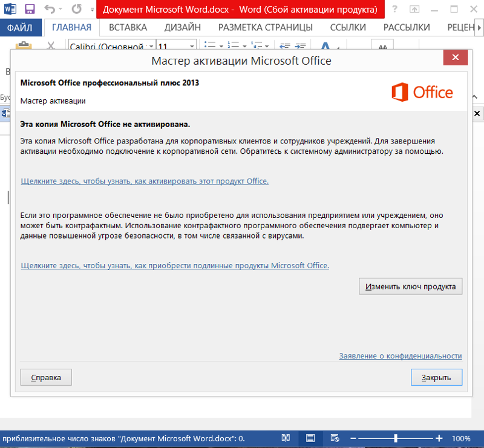Viewport: 484px width, 448px height.
Task: Close the side pane with black X
Action: point(477,113)
